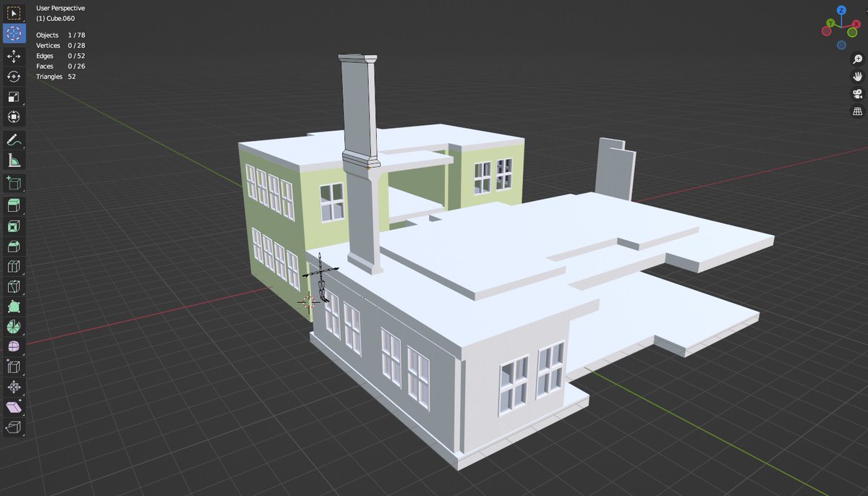The height and width of the screenshot is (496, 868).
Task: Click the negative Z gizmo circle
Action: [x=841, y=45]
